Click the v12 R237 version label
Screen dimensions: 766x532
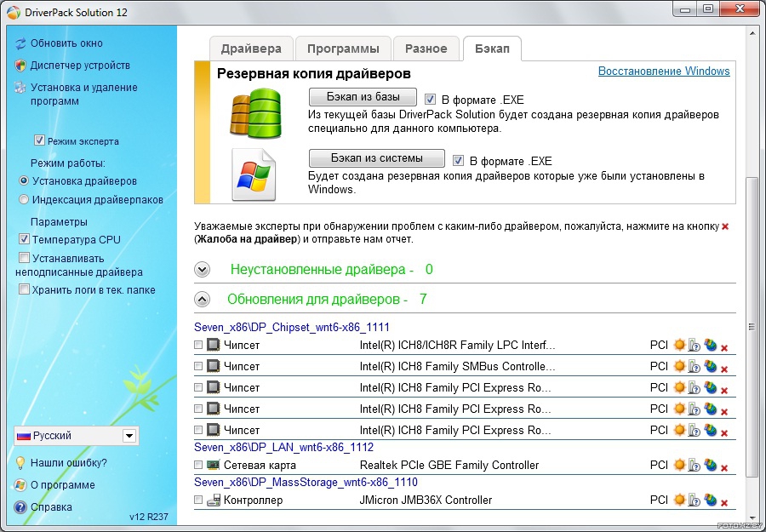click(148, 517)
